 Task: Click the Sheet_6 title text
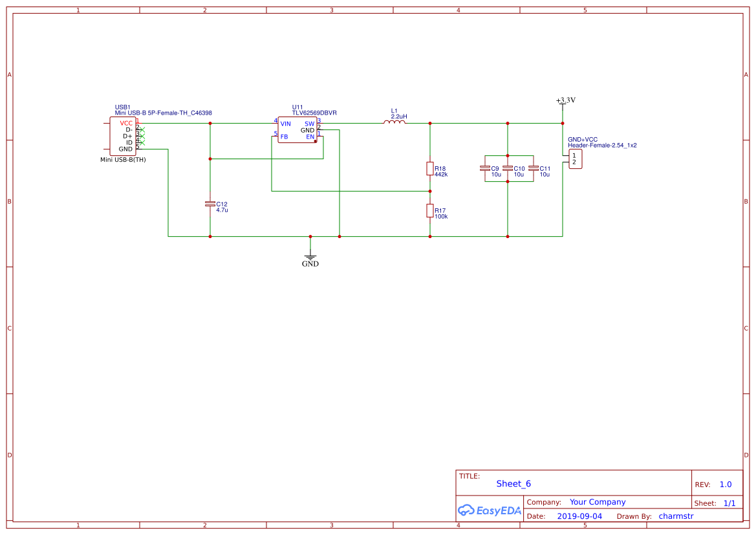coord(513,483)
